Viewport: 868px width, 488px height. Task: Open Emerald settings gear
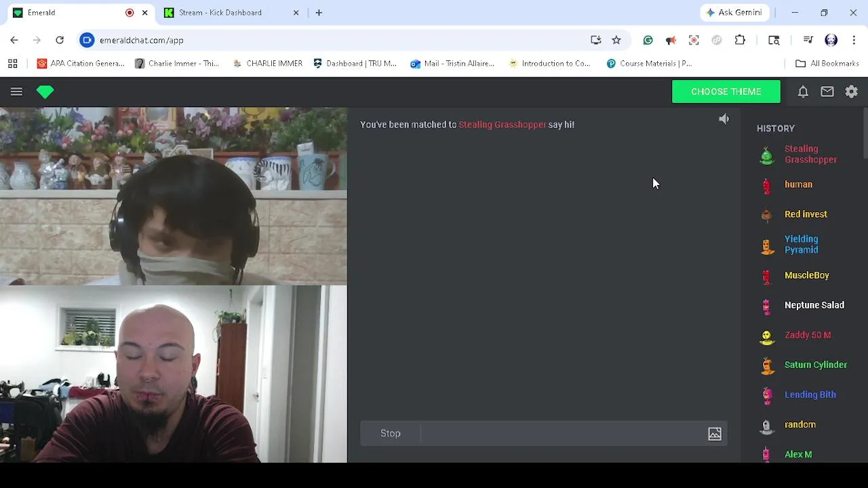click(x=852, y=91)
